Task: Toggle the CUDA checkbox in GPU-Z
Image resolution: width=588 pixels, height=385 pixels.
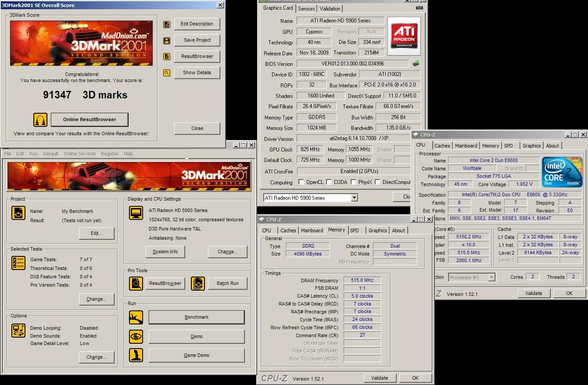Action: click(x=328, y=182)
